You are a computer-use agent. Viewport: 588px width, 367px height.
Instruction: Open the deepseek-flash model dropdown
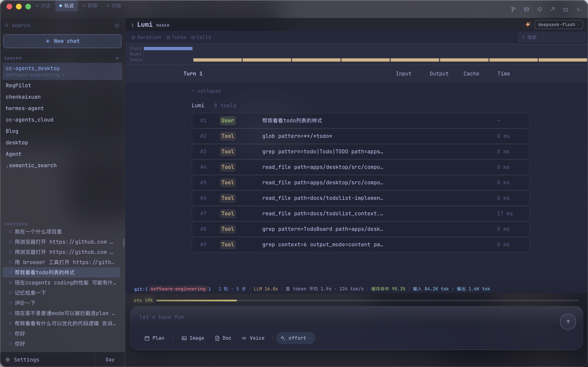558,24
